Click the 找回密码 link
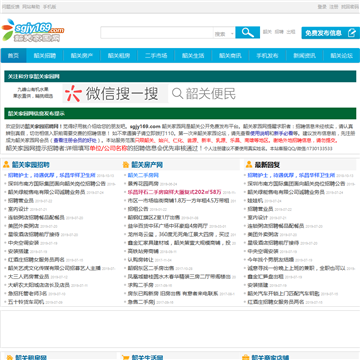The height and width of the screenshot is (360, 360). click(x=350, y=7)
